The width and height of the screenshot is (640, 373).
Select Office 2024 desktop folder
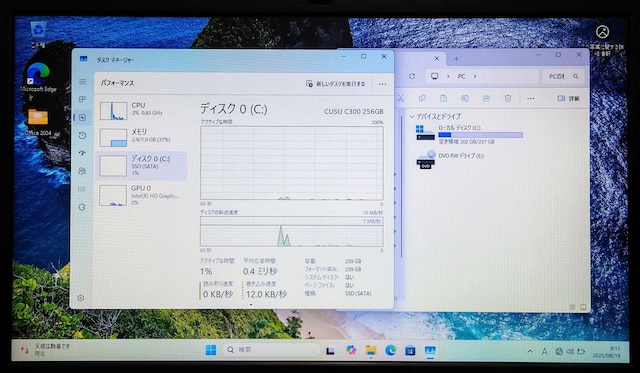click(x=38, y=122)
